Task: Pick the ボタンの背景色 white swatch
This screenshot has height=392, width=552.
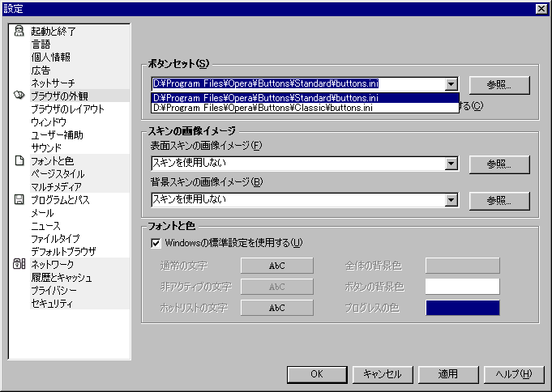Action: click(463, 287)
